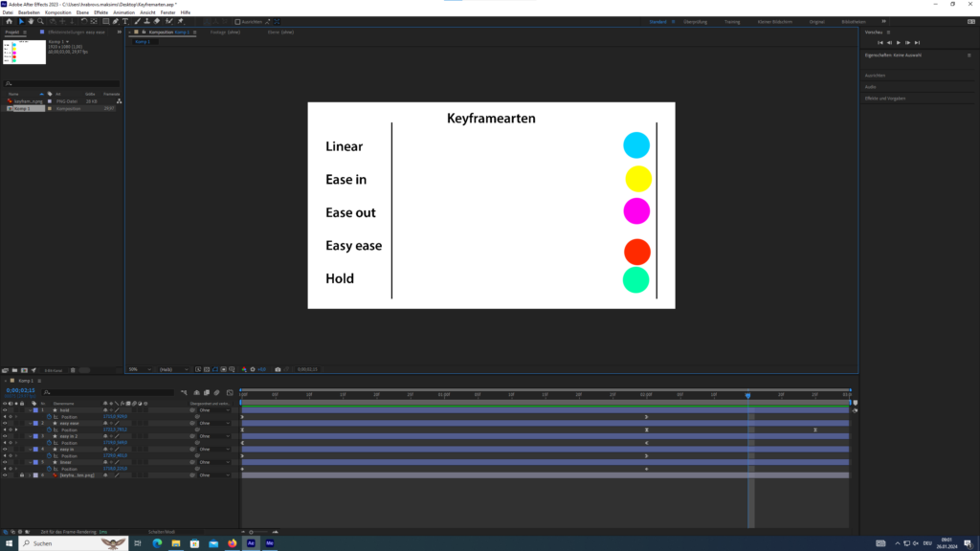980x551 pixels.
Task: Open Microsoft Edge from the taskbar
Action: pyautogui.click(x=157, y=542)
